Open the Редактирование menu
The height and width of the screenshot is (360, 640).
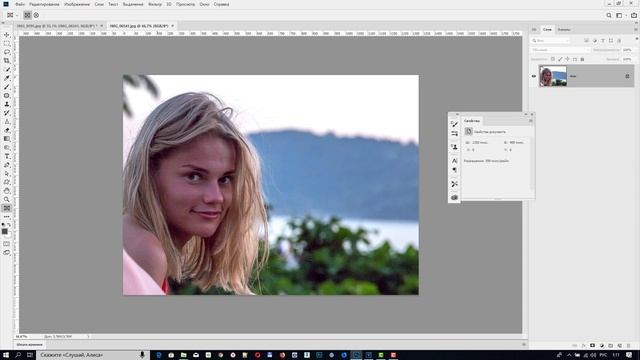click(x=44, y=4)
